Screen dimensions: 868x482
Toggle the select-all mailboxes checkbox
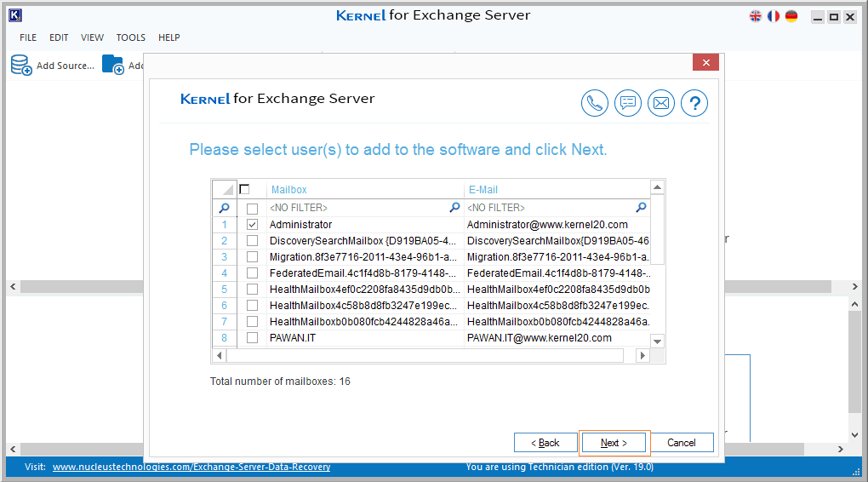(x=245, y=189)
